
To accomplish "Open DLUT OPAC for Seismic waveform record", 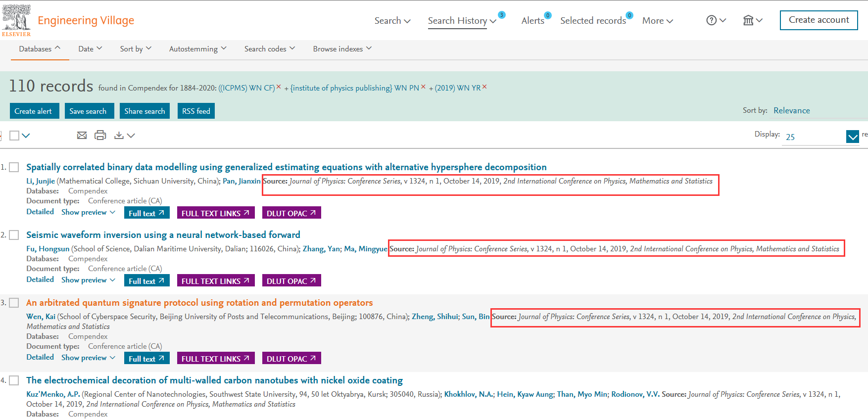I will tap(291, 280).
